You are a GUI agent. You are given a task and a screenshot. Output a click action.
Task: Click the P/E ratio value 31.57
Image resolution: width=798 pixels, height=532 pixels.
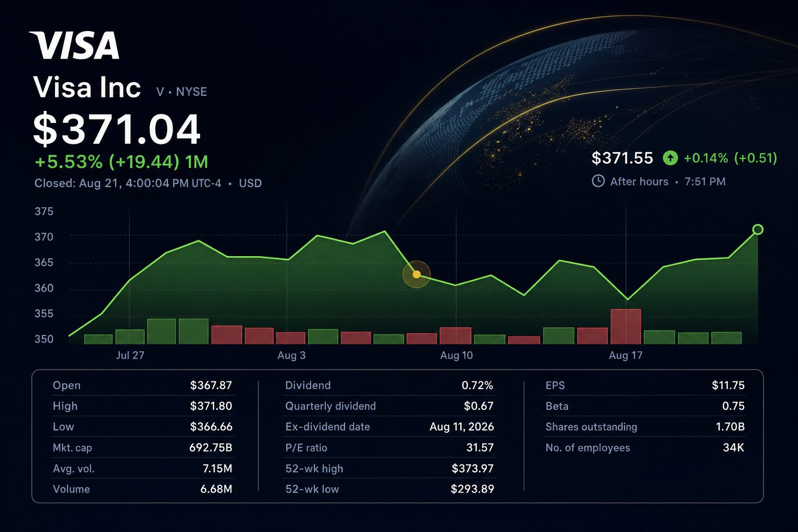click(x=480, y=448)
